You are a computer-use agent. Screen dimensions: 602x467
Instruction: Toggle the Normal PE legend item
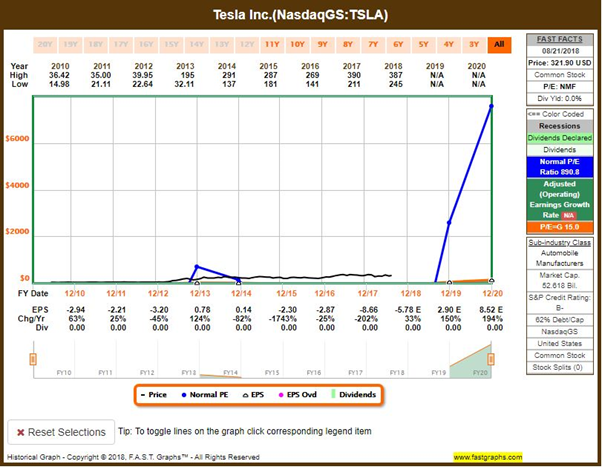[205, 394]
